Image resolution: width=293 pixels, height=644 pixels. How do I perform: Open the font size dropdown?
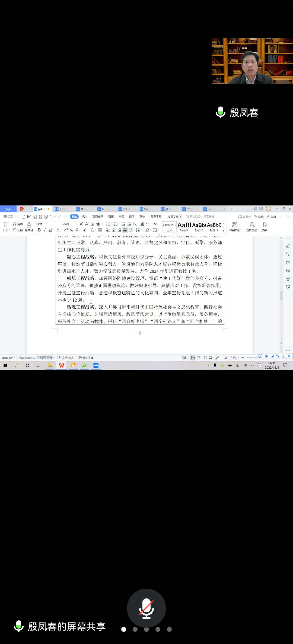click(77, 224)
